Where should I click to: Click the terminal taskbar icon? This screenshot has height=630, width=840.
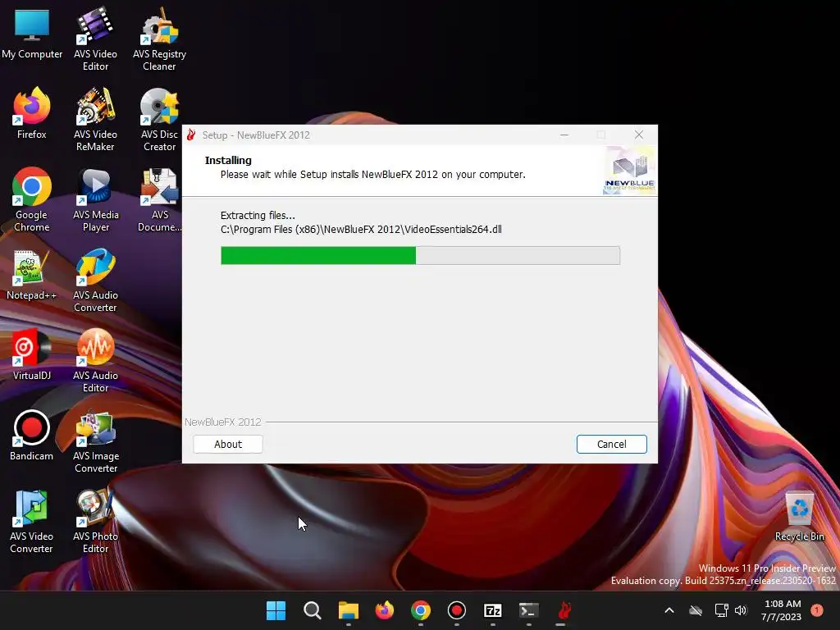528,610
